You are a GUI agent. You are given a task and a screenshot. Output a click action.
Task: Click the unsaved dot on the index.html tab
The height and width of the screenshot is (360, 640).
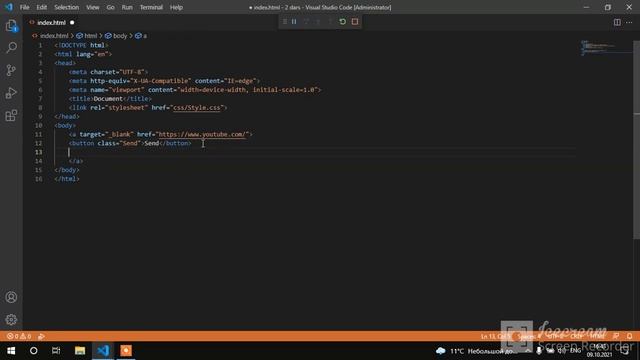click(72, 22)
